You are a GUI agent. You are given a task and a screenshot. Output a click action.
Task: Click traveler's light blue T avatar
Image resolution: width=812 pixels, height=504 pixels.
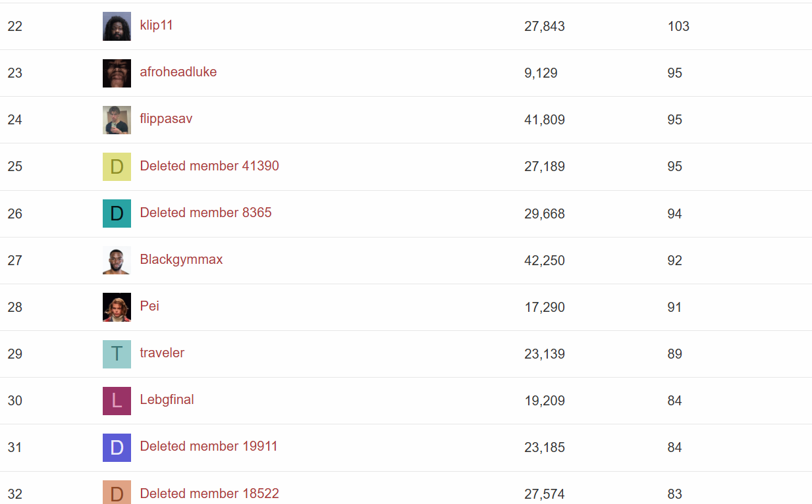click(x=117, y=353)
